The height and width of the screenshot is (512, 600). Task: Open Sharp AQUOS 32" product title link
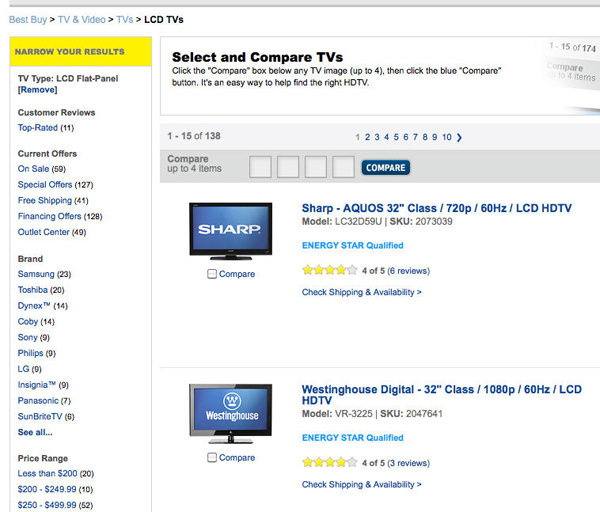pos(436,208)
